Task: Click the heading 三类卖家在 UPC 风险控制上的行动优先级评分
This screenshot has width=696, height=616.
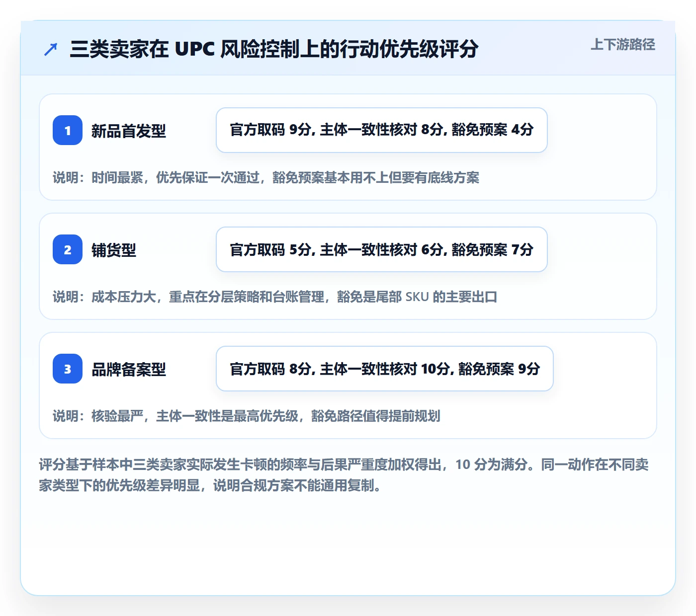Action: (274, 49)
